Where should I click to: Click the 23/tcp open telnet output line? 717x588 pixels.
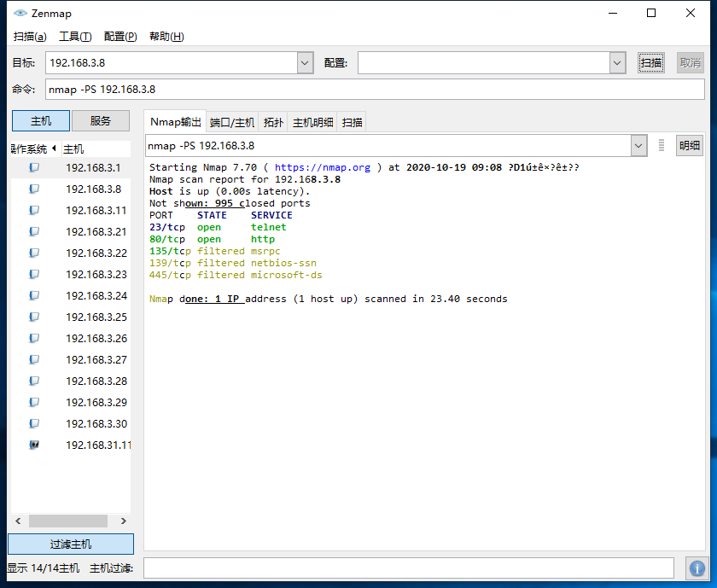(x=218, y=227)
